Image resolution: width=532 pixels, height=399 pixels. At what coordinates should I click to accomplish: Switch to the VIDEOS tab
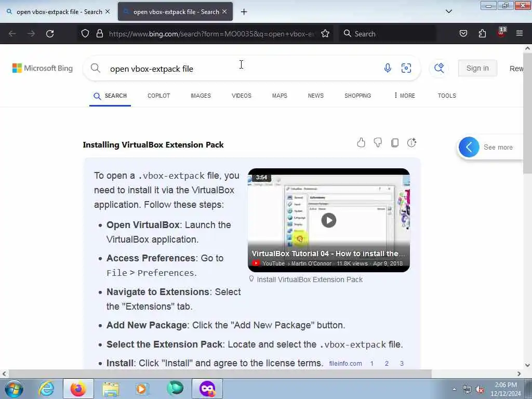242,96
